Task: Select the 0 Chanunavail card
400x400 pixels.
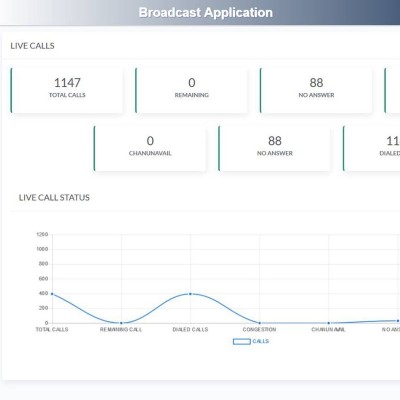Action: 150,149
